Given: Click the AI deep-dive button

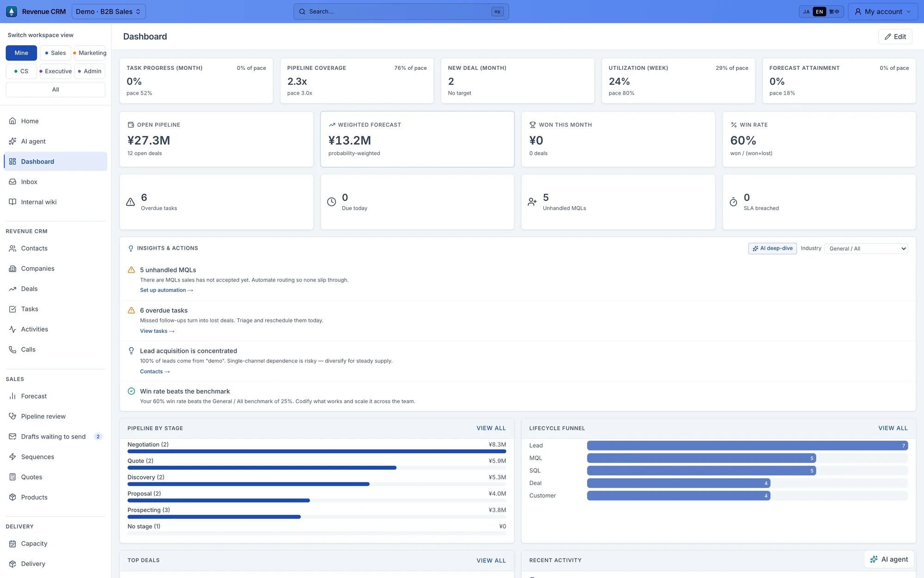Looking at the screenshot, I should coord(772,249).
